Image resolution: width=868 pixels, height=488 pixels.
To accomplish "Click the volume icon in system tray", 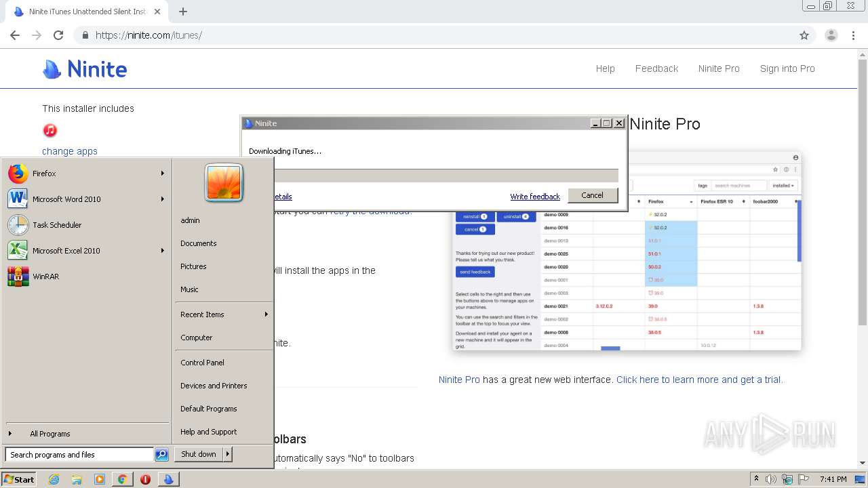I will (x=771, y=479).
